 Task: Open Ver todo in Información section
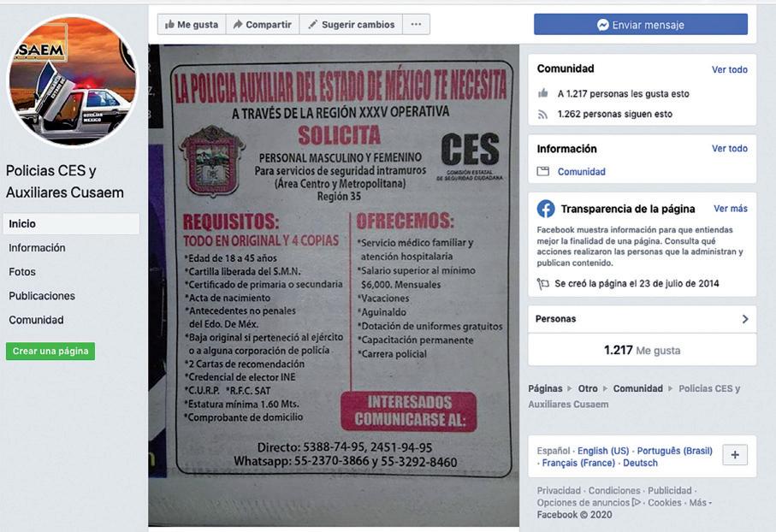(x=730, y=149)
